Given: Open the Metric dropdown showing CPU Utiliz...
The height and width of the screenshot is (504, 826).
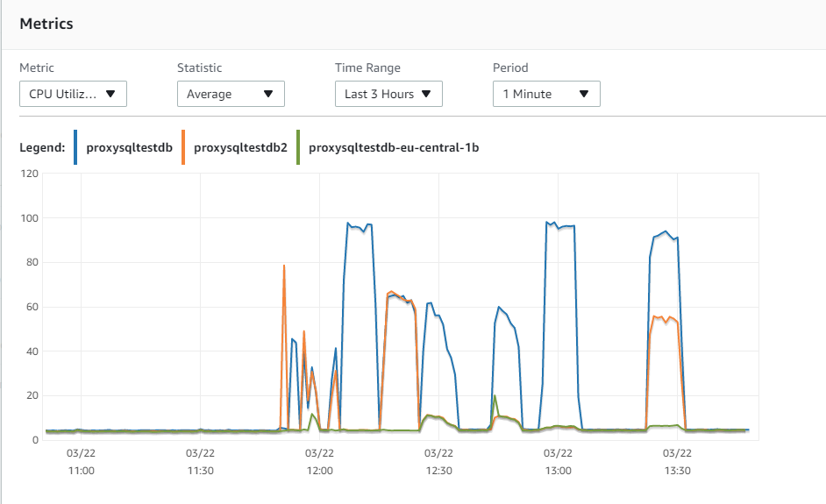Looking at the screenshot, I should click(x=73, y=94).
